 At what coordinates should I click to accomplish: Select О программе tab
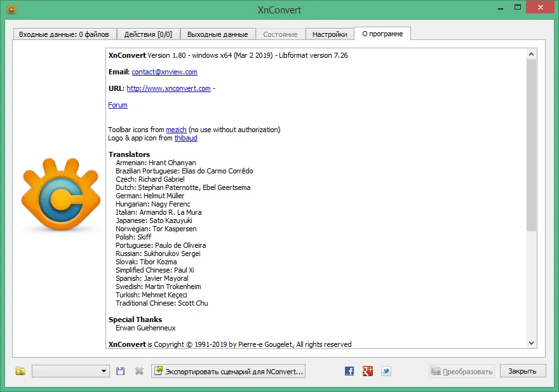tap(382, 34)
